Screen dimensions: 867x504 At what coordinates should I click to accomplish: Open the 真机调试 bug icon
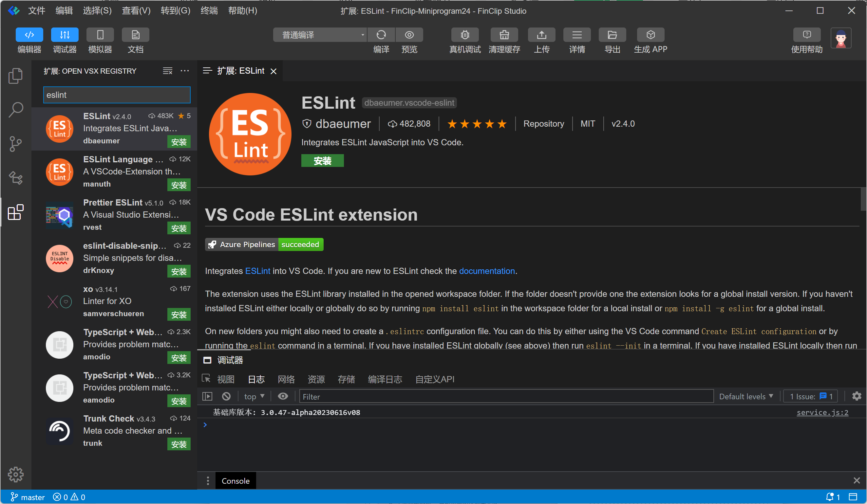[465, 35]
